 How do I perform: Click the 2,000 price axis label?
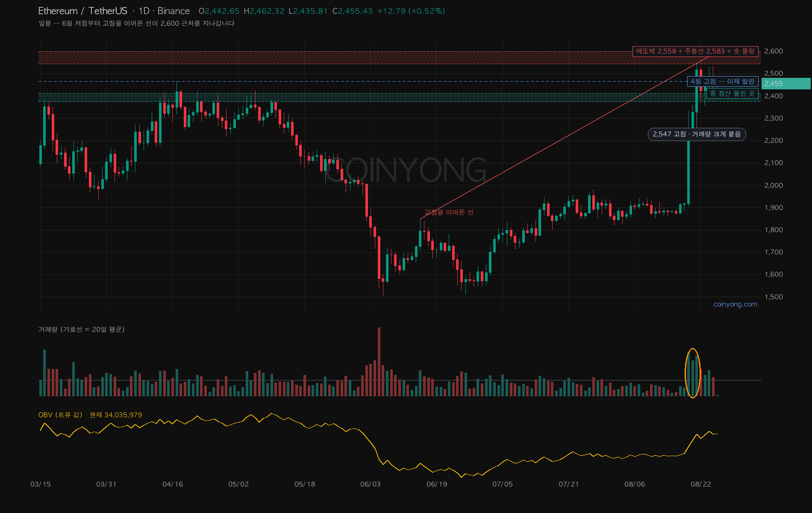pos(774,185)
